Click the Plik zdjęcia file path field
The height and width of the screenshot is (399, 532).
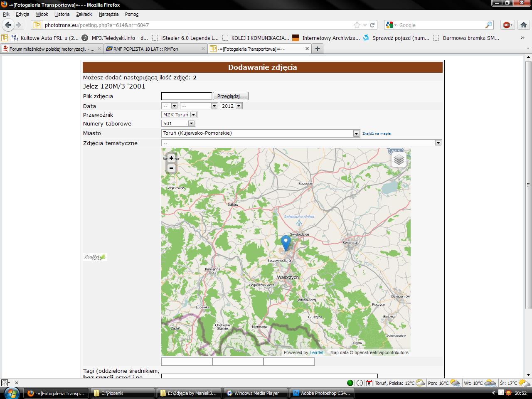pos(187,96)
